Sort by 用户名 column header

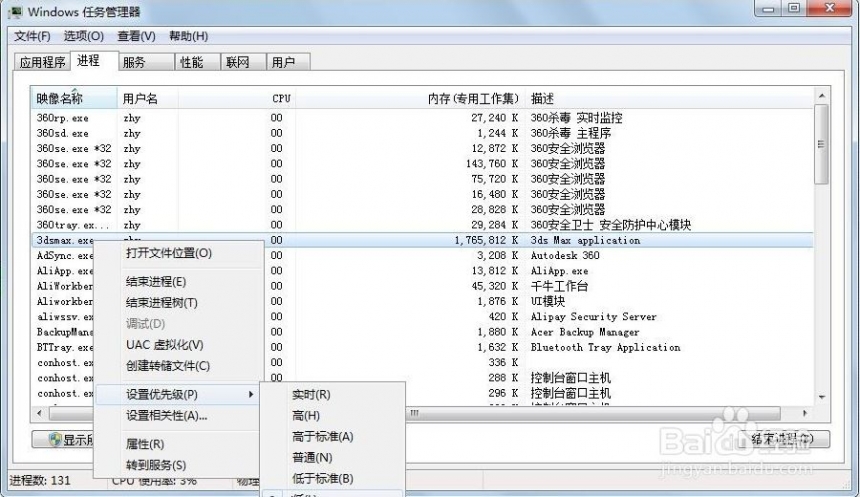tap(147, 99)
